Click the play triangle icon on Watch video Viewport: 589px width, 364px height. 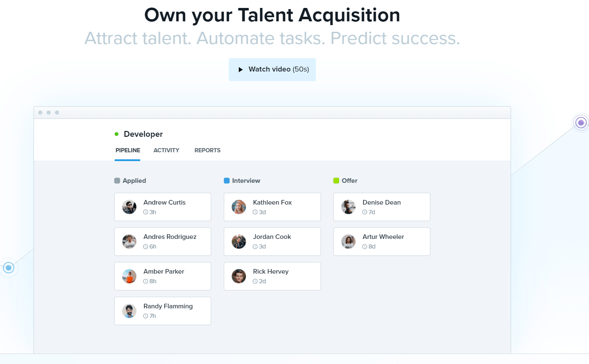click(240, 69)
